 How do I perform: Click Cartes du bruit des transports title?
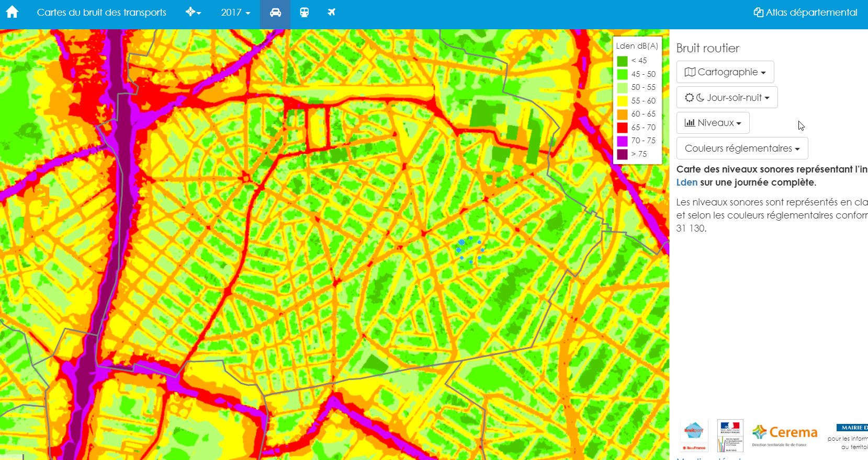coord(102,13)
